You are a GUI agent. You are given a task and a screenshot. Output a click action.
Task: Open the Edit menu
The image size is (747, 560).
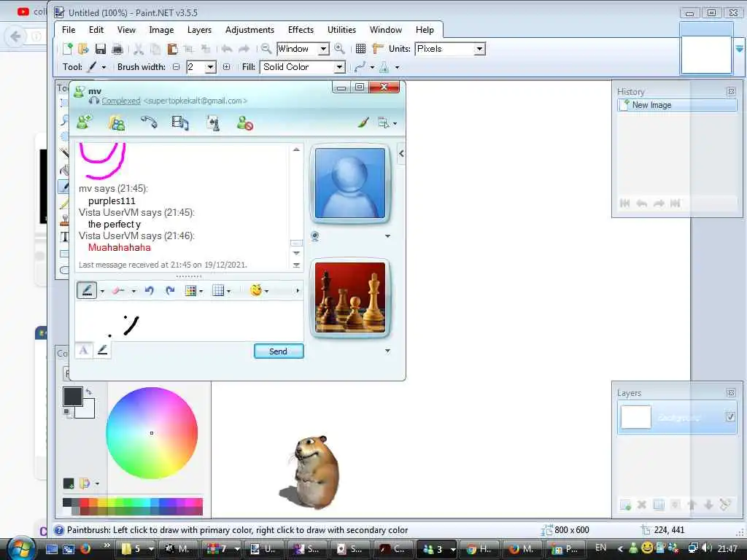point(96,29)
